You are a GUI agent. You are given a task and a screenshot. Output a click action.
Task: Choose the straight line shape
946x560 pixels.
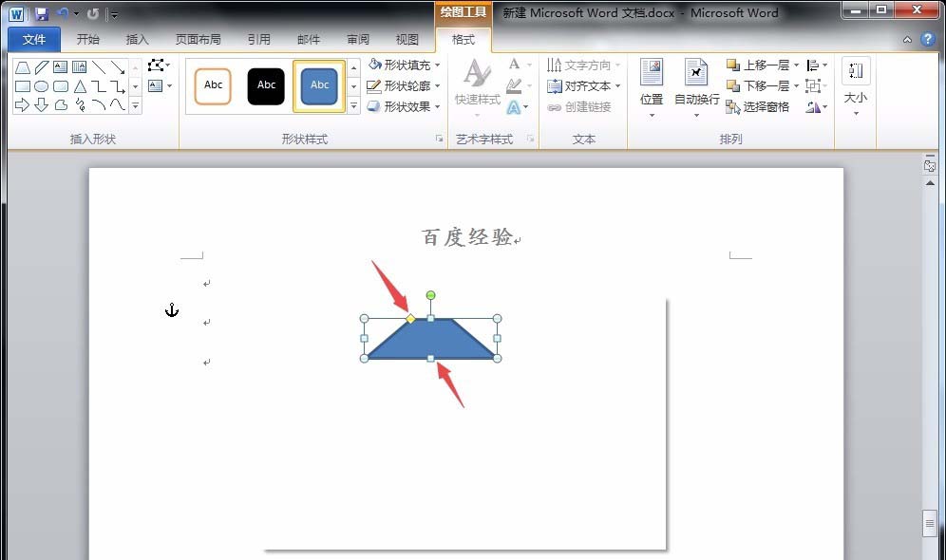click(99, 66)
